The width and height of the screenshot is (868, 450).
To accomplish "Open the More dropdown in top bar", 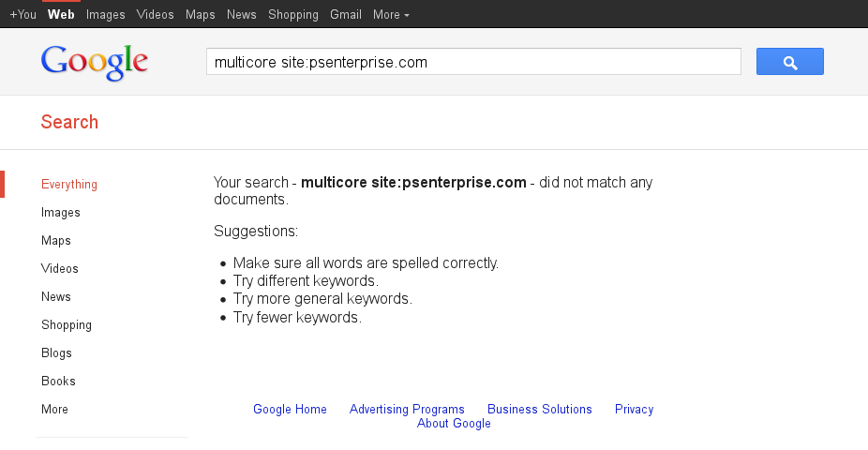I will click(x=390, y=15).
